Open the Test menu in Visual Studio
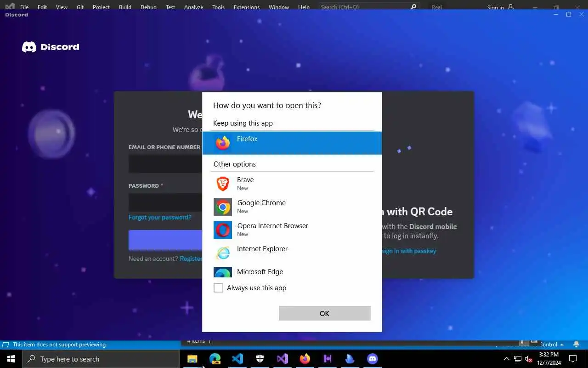588x368 pixels. [170, 7]
